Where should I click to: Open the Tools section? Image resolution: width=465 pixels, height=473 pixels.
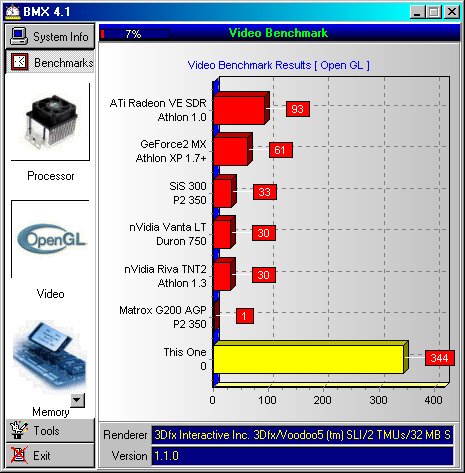point(50,430)
